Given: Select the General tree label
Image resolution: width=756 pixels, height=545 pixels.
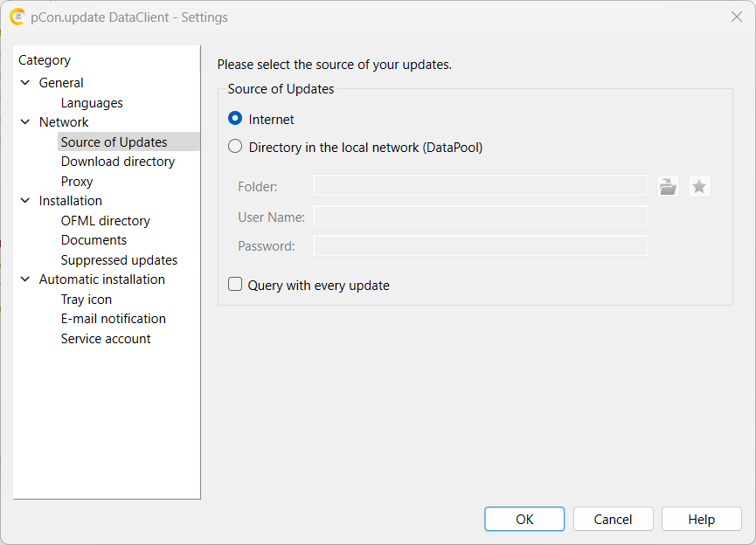Looking at the screenshot, I should point(61,83).
